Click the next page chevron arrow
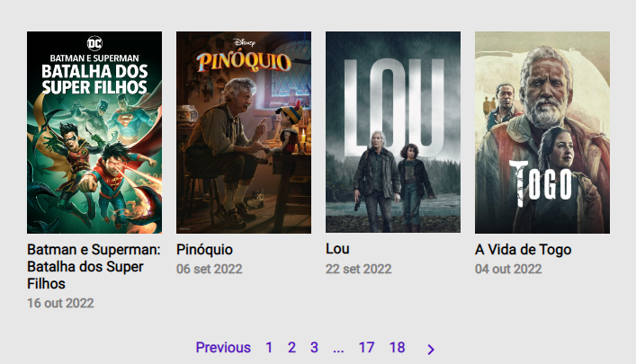 (431, 349)
